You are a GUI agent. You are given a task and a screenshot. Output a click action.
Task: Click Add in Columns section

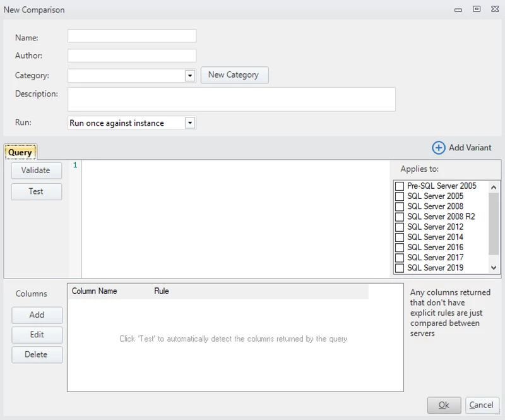tap(37, 315)
